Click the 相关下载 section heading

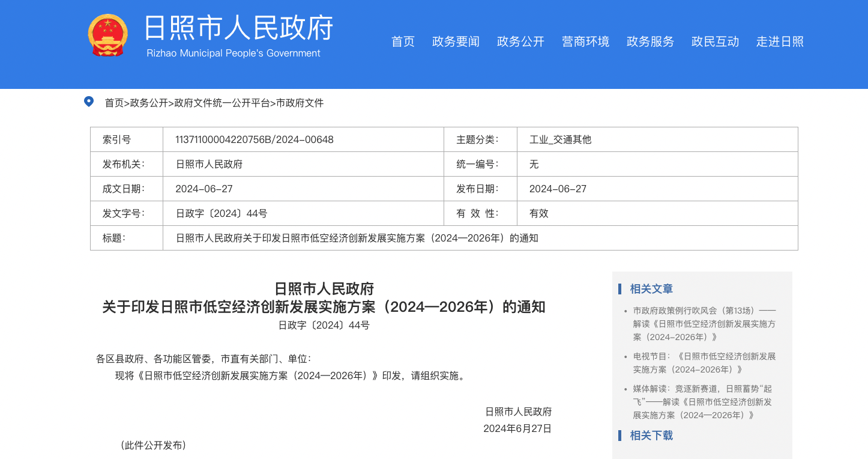(651, 436)
